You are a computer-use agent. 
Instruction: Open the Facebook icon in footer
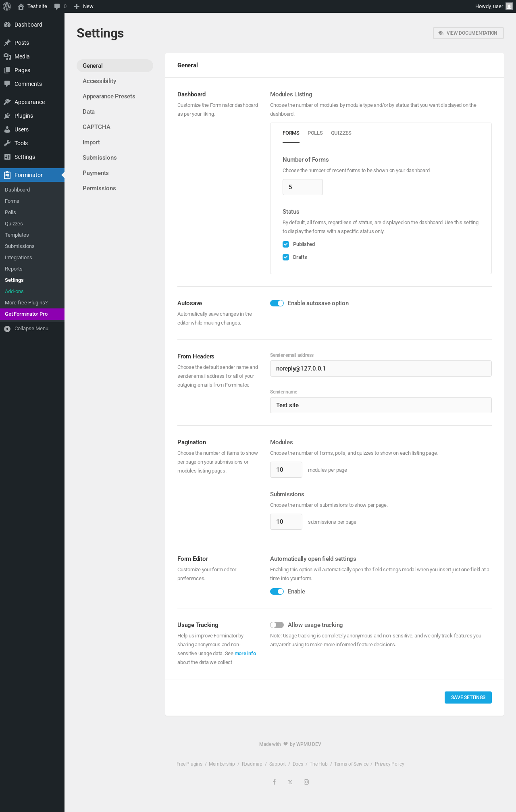click(274, 782)
